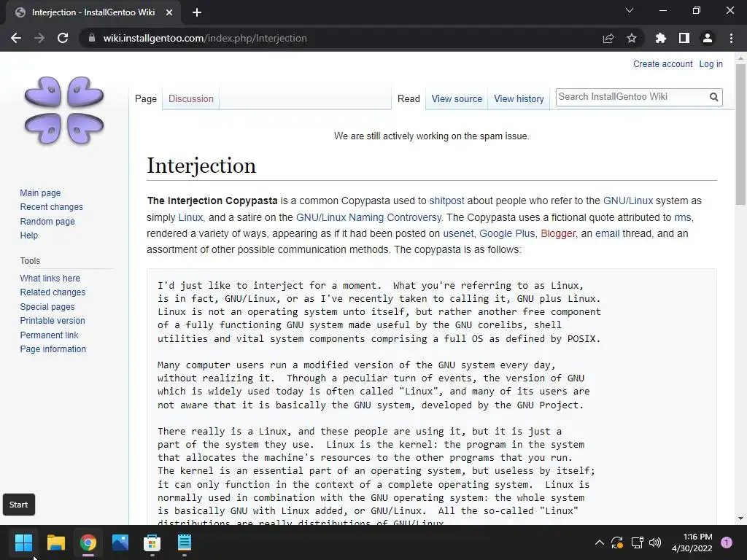Viewport: 747px width, 560px height.
Task: Open the Notepad taskbar app
Action: (x=185, y=542)
